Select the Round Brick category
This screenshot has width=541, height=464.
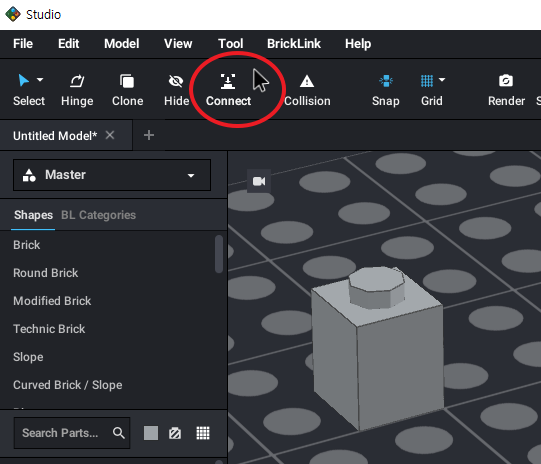46,273
